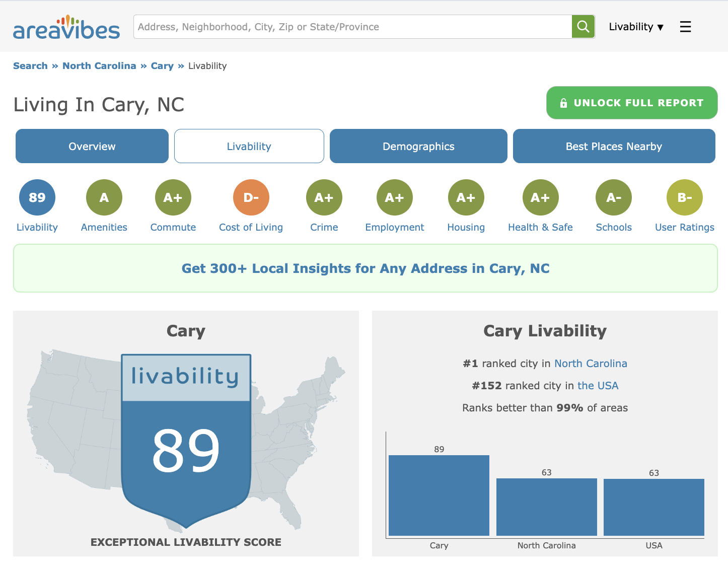This screenshot has height=569, width=728.
Task: Click the Crime grade A+ circle
Action: [324, 197]
